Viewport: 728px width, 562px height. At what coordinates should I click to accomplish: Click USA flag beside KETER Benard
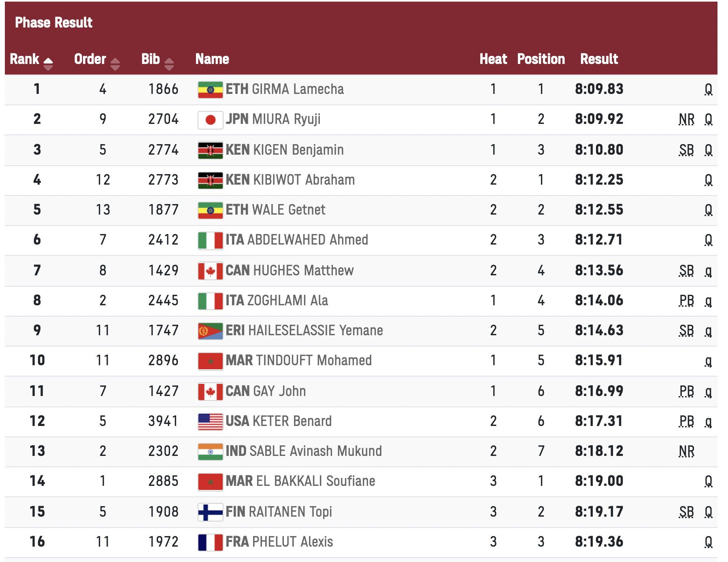tap(210, 421)
